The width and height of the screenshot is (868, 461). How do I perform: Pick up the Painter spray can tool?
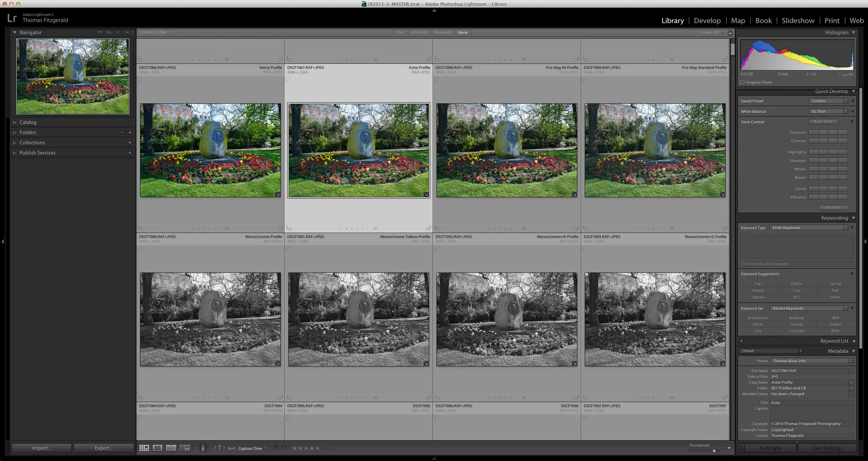[x=202, y=448]
